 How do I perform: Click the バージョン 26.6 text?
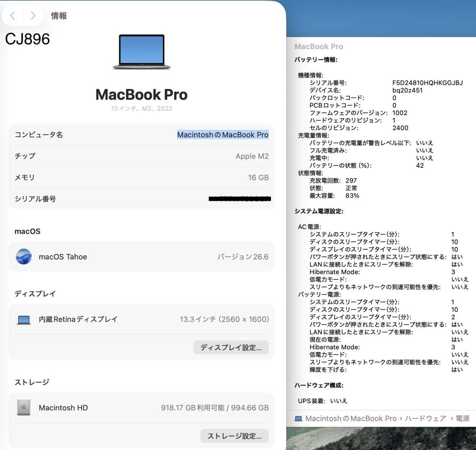pyautogui.click(x=243, y=257)
